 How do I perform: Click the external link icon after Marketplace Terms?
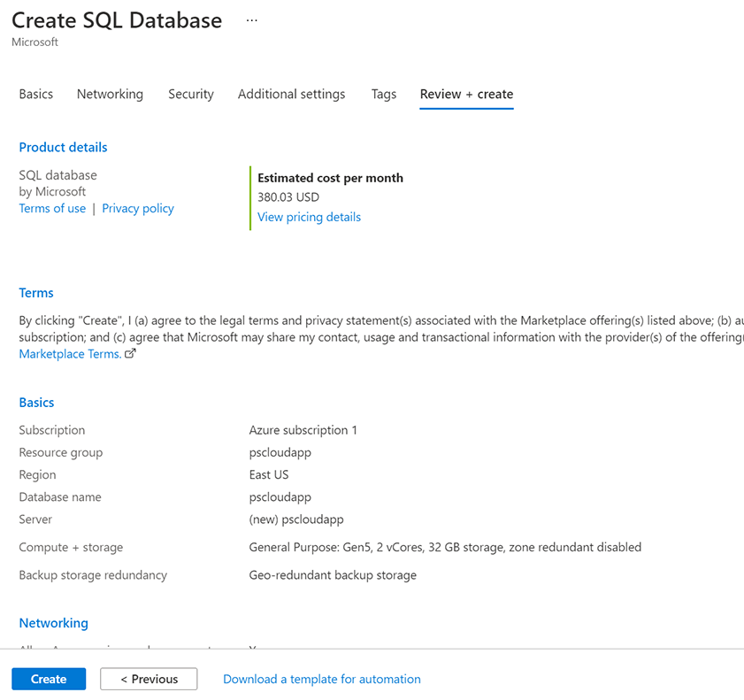point(131,354)
